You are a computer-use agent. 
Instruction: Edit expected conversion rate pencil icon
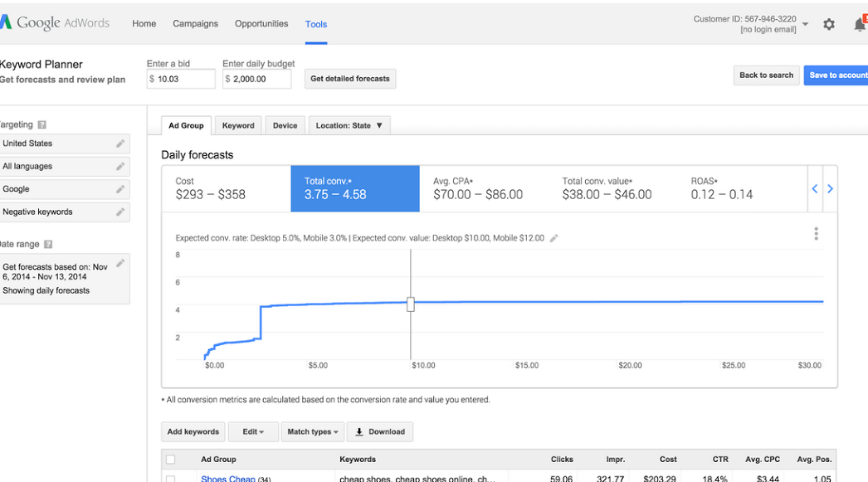pos(554,238)
